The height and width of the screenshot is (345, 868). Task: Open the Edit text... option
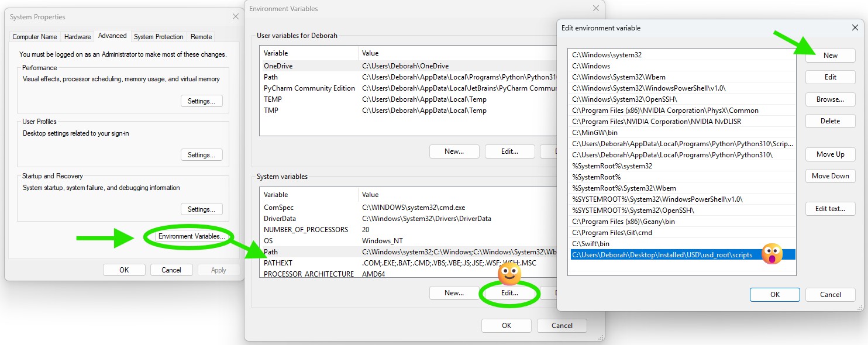[x=829, y=209]
